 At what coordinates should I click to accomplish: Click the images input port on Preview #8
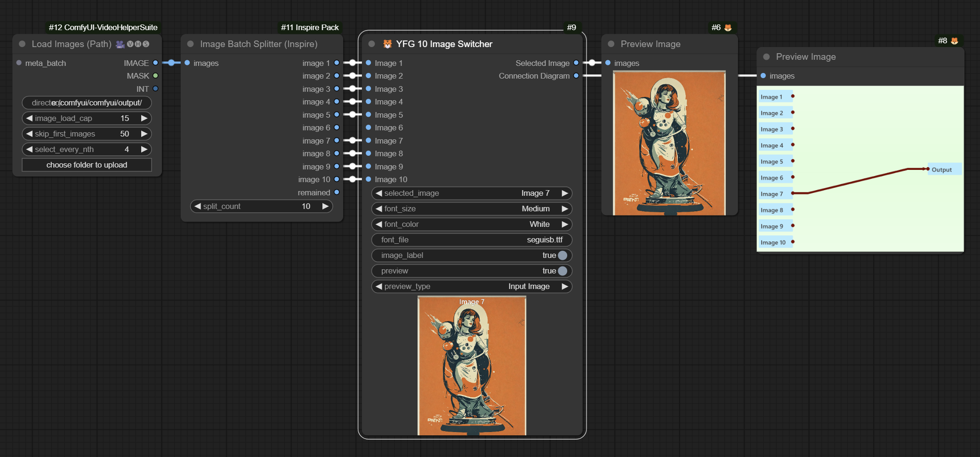coord(763,75)
